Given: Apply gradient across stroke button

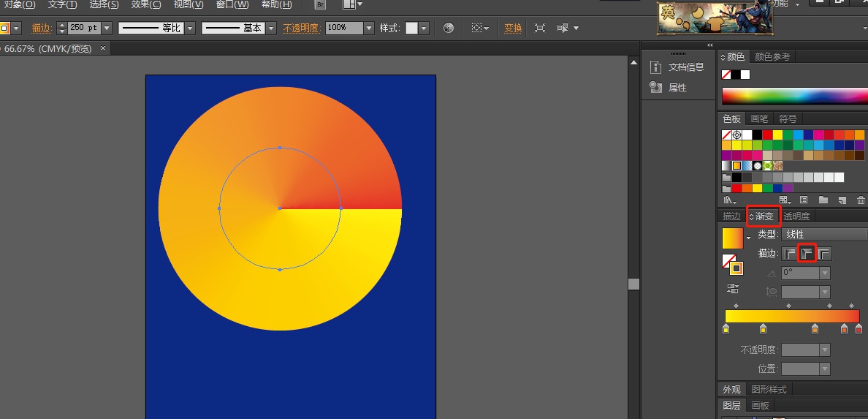Looking at the screenshot, I should [x=825, y=254].
